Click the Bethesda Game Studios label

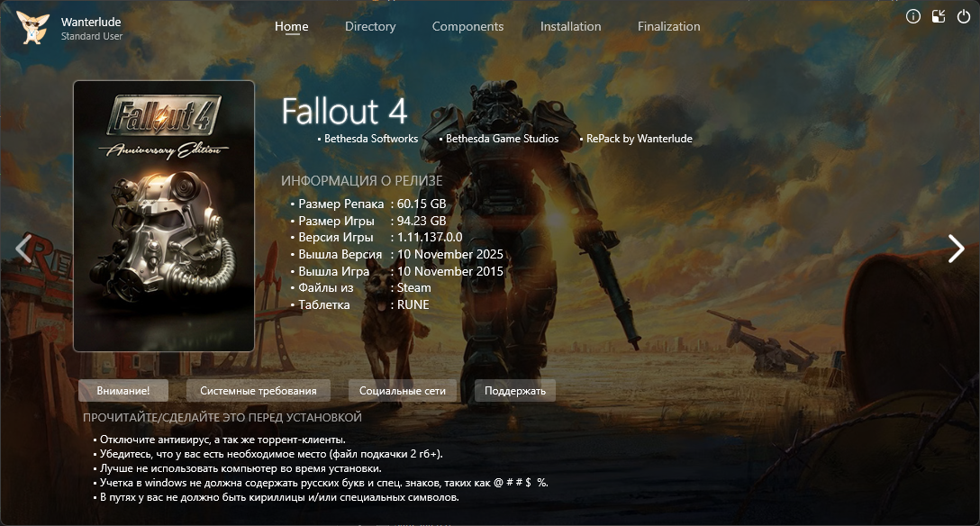point(502,139)
